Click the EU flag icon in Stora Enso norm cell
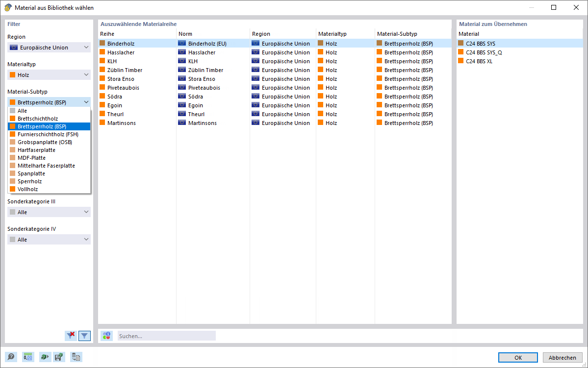Image resolution: width=588 pixels, height=368 pixels. [x=182, y=78]
